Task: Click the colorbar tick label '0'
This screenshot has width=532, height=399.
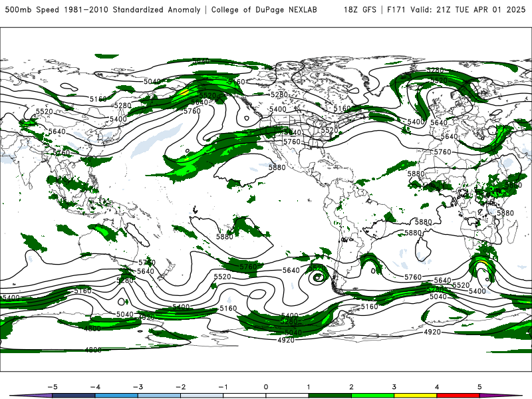Action: [x=265, y=387]
